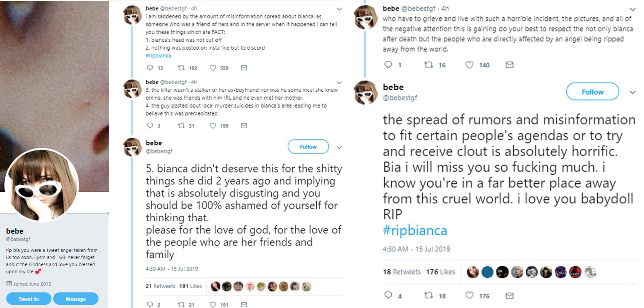The height and width of the screenshot is (308, 644).
Task: Like the tweet with 176 likes
Action: point(469,296)
